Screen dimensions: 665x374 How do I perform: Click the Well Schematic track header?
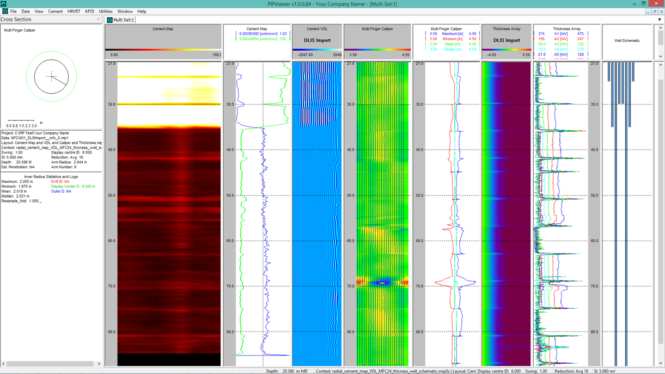[x=627, y=41]
